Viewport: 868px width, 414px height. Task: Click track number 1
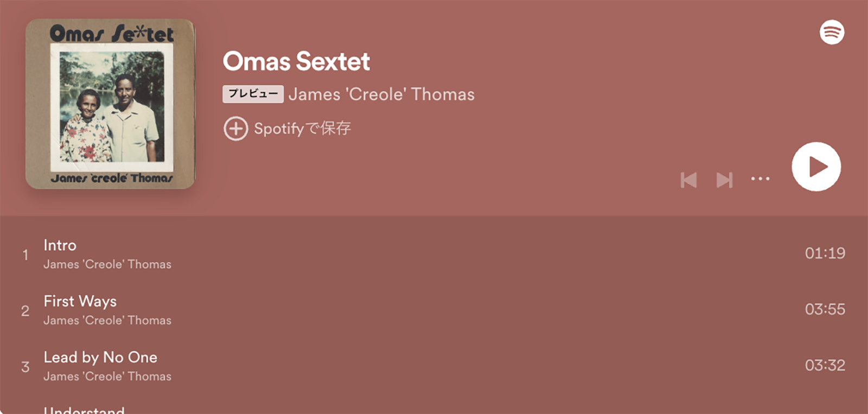[25, 254]
